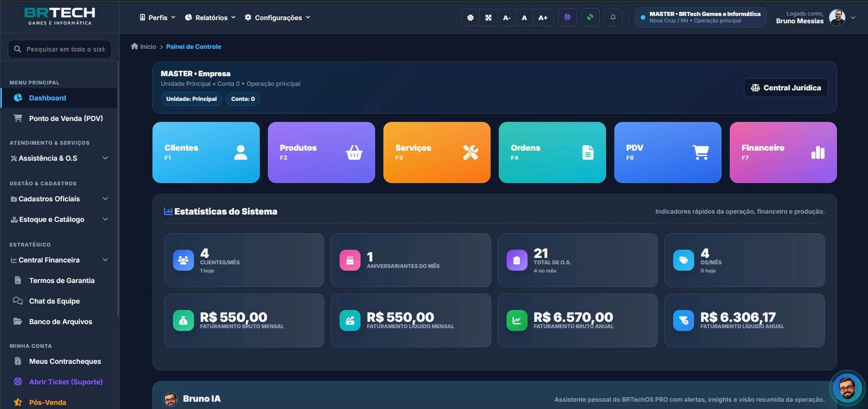This screenshot has height=409, width=868.
Task: Open Meus Contracheques
Action: (59, 361)
